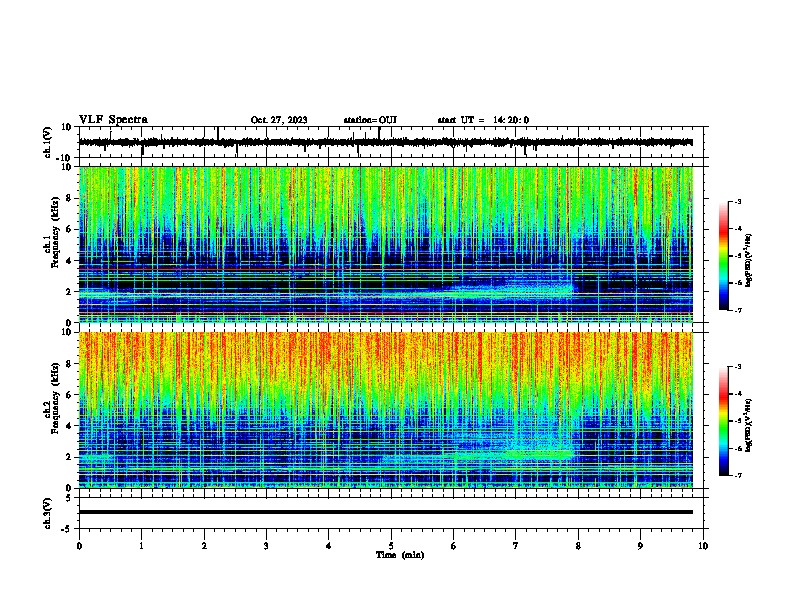Click the "ch.3(V)" axis label
This screenshot has width=792, height=612.
click(48, 513)
